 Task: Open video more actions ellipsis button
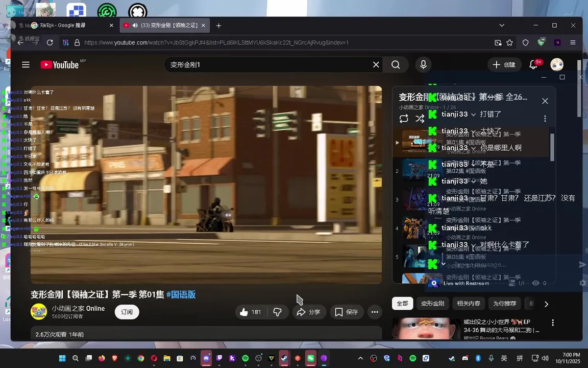click(x=375, y=312)
